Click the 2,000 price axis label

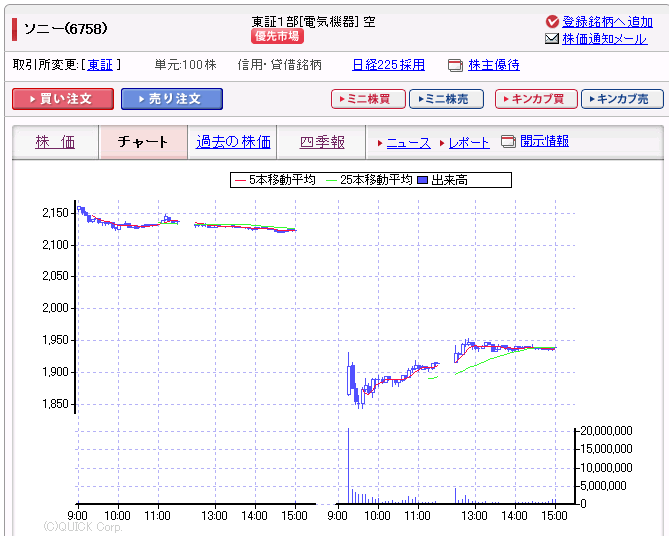tap(55, 308)
